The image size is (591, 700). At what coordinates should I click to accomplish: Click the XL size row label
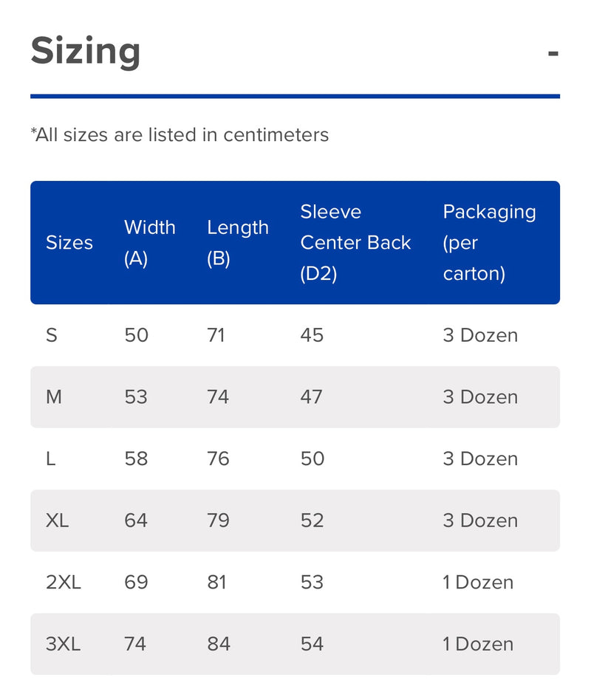click(x=57, y=521)
